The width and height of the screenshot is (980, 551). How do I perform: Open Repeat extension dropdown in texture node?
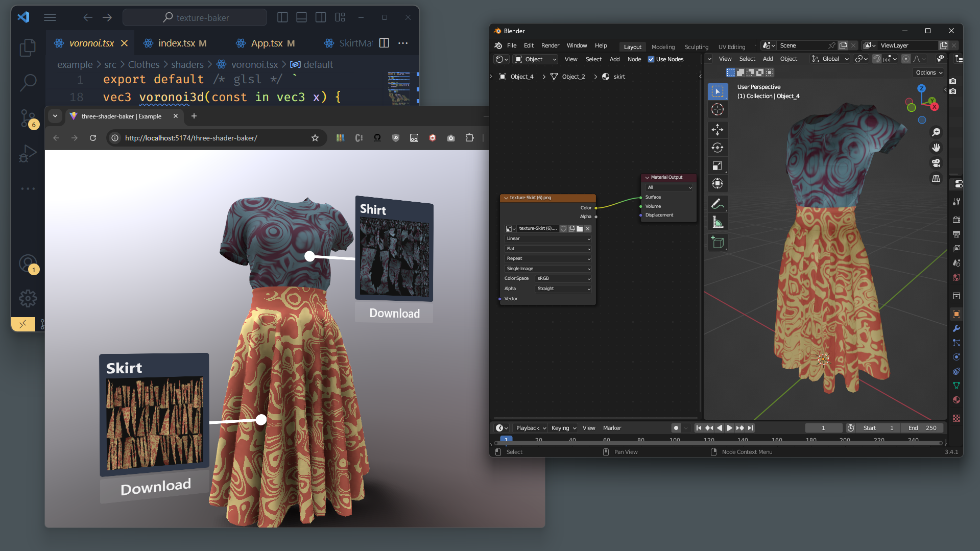[548, 258]
